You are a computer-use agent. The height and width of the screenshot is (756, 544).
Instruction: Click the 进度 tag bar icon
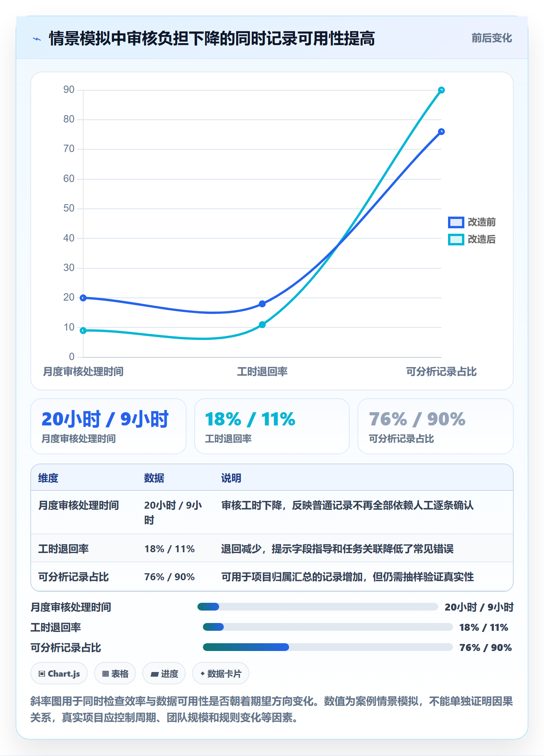[x=155, y=674]
